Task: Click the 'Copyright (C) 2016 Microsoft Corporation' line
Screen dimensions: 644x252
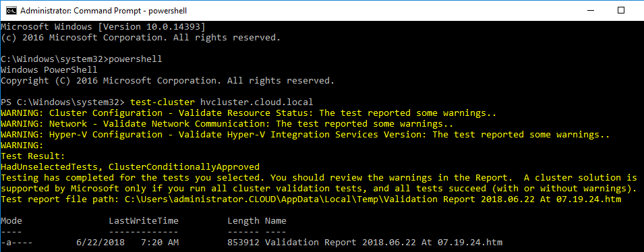Action: click(167, 81)
